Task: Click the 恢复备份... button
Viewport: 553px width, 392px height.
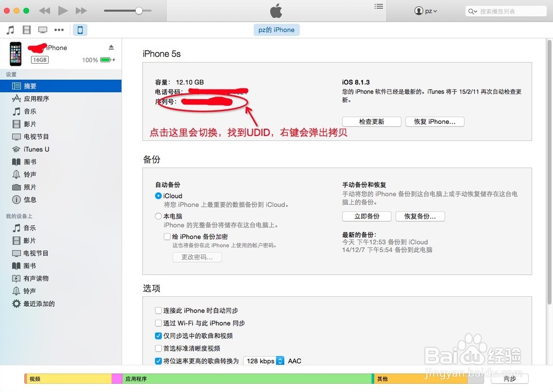Action: click(x=420, y=216)
